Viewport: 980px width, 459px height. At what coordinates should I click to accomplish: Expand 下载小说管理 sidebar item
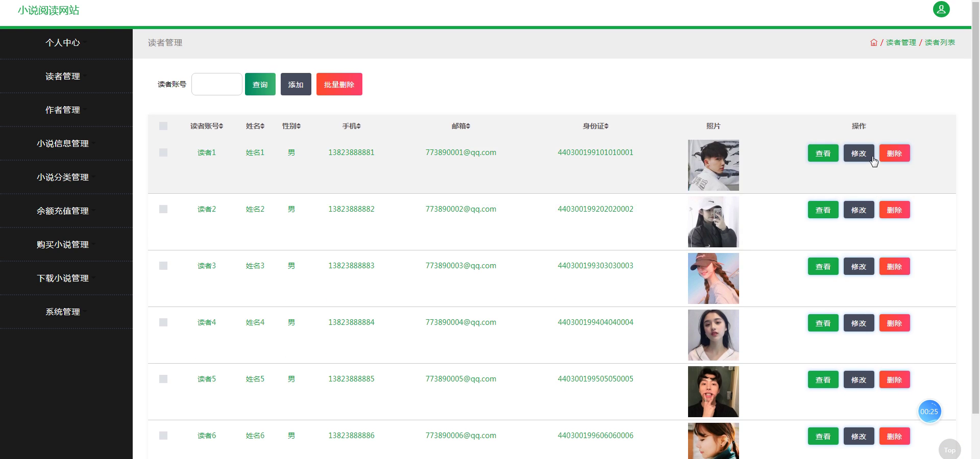[x=66, y=278]
